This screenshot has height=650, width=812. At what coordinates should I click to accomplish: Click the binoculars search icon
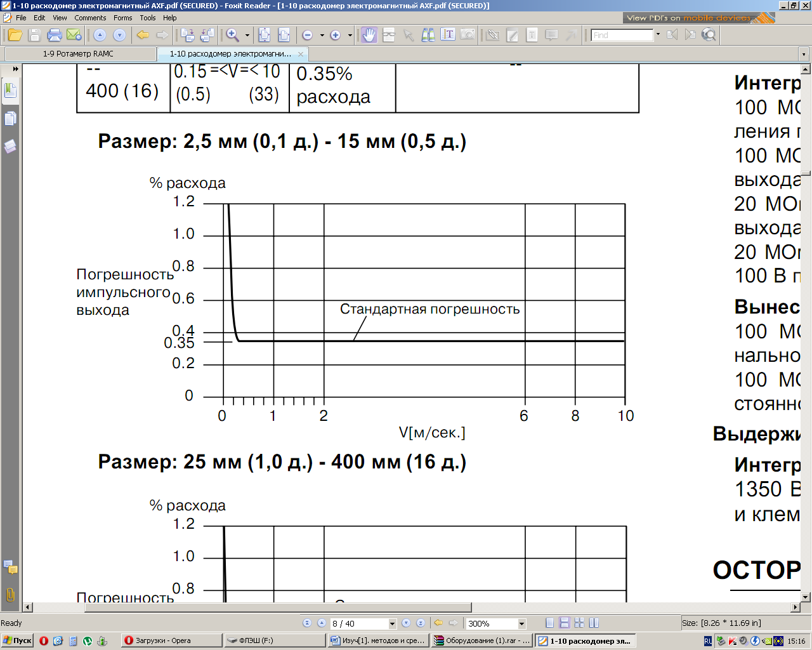click(x=428, y=35)
